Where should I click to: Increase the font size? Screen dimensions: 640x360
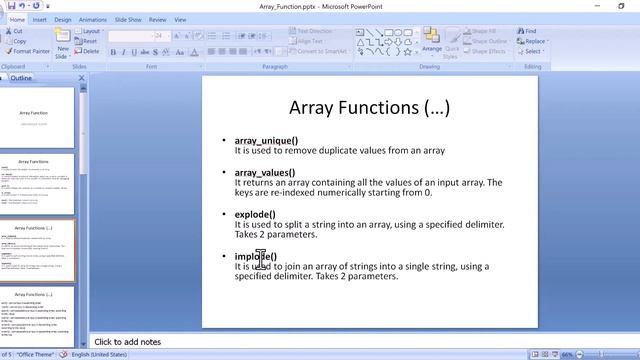click(x=176, y=36)
